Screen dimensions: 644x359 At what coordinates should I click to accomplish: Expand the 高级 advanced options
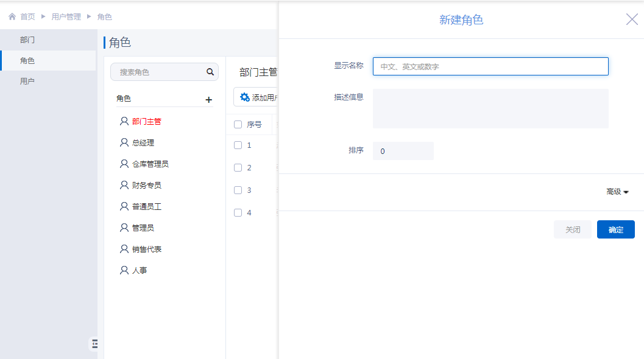coord(617,192)
